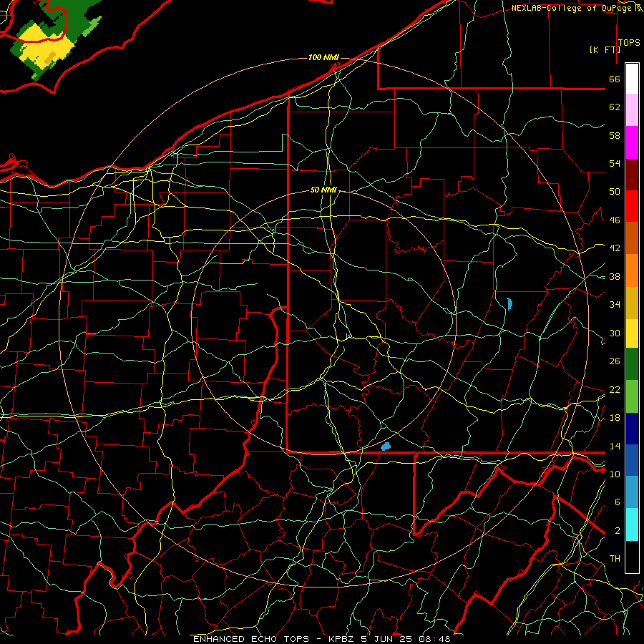The width and height of the screenshot is (644, 644).
Task: Click the "10" legend value
Action: (x=615, y=474)
